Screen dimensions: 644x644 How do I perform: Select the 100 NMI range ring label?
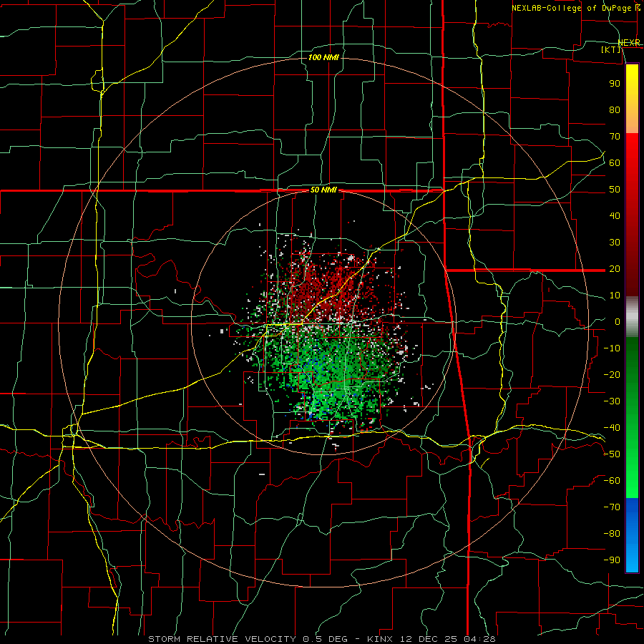pyautogui.click(x=323, y=57)
